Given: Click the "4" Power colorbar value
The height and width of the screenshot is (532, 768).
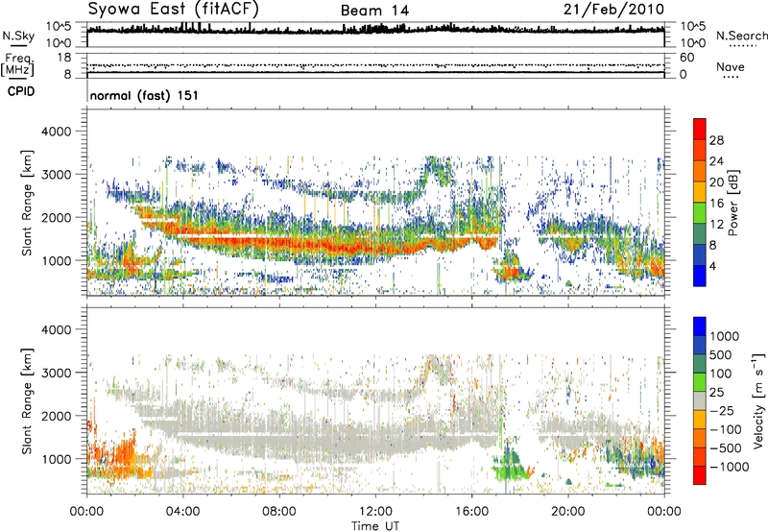Looking at the screenshot, I should point(712,266).
